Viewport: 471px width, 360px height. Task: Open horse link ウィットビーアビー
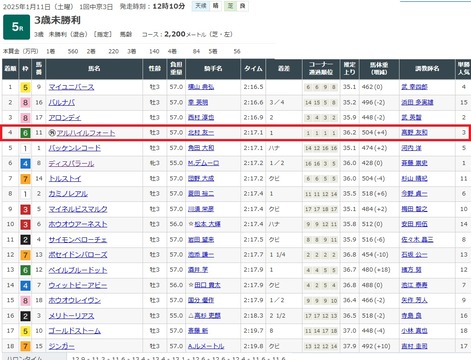click(78, 285)
